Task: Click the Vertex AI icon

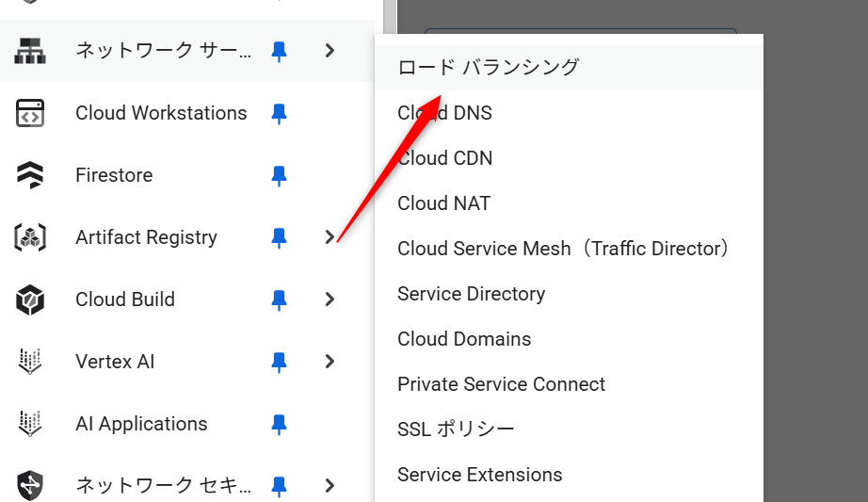Action: pos(30,362)
